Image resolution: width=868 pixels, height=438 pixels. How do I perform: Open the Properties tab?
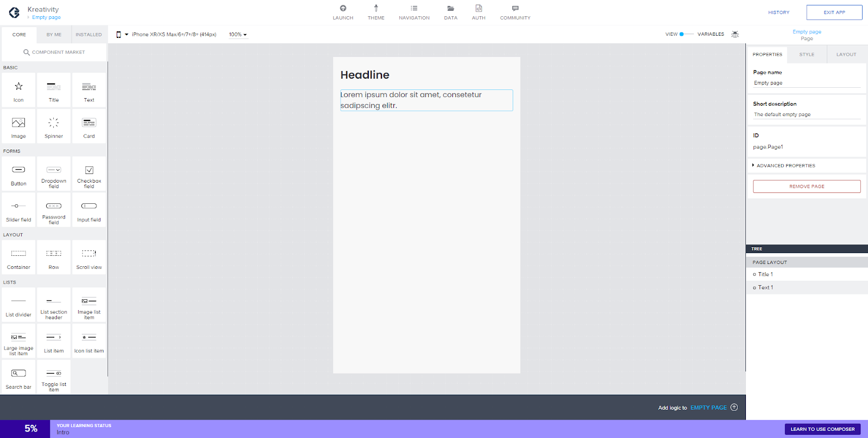coord(767,54)
